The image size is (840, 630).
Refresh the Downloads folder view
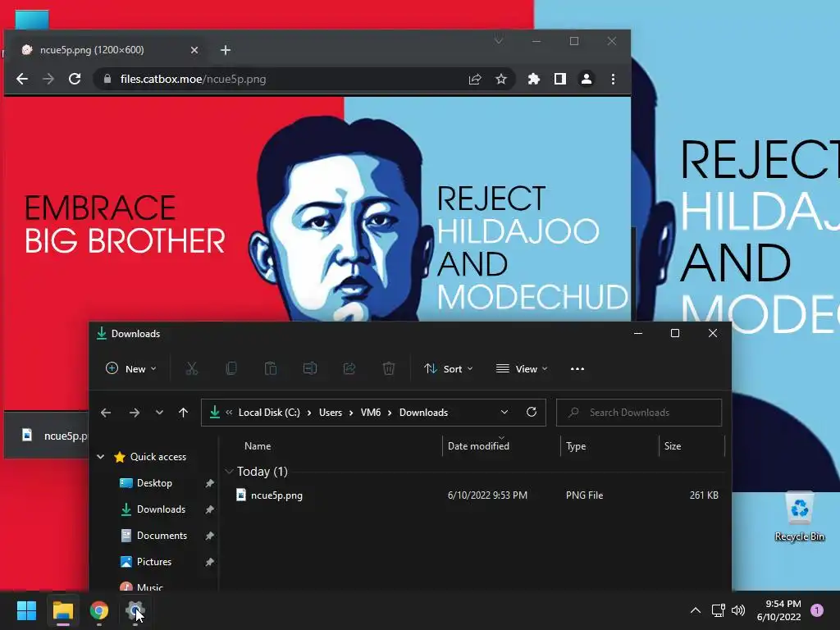(532, 412)
